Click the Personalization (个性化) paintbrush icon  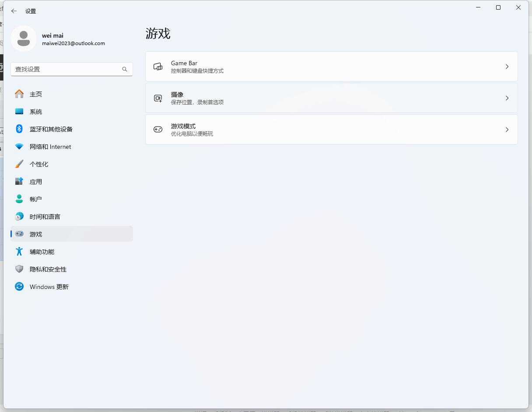(x=19, y=164)
